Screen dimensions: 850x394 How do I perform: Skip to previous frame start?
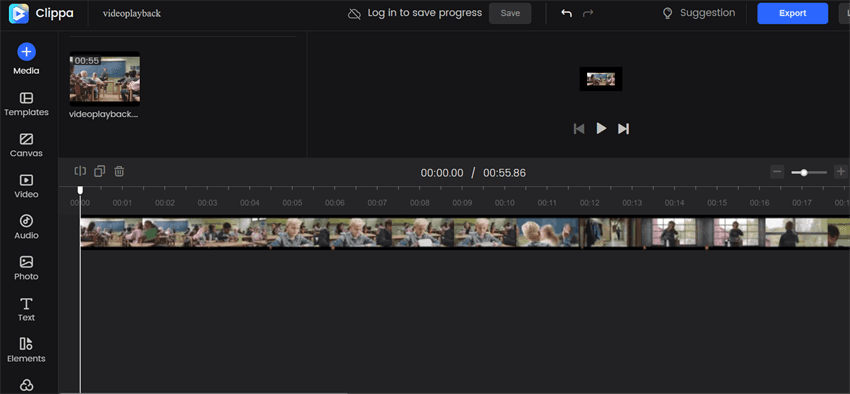tap(579, 128)
